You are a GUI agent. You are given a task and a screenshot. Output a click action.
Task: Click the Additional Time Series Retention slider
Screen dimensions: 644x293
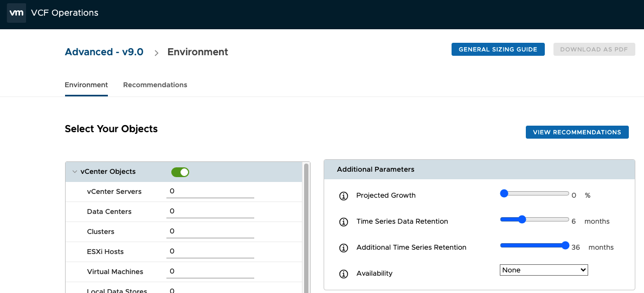tap(534, 245)
